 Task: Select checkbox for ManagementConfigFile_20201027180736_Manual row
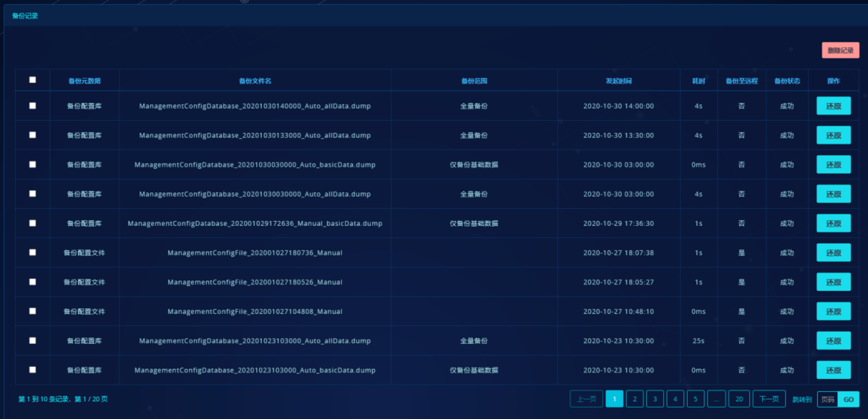click(x=33, y=253)
